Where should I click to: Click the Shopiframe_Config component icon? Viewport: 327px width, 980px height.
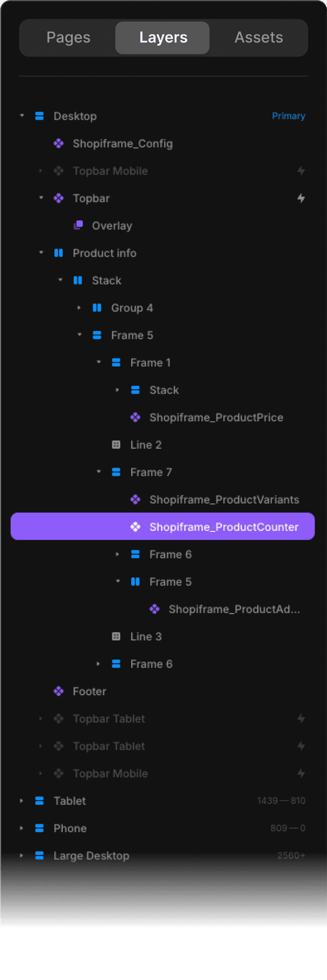pyautogui.click(x=58, y=144)
